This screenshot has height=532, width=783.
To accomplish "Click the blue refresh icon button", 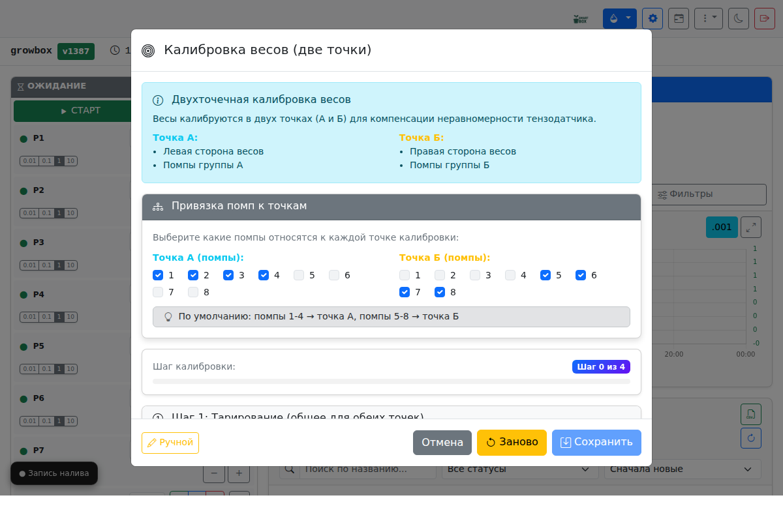I will pyautogui.click(x=751, y=437).
